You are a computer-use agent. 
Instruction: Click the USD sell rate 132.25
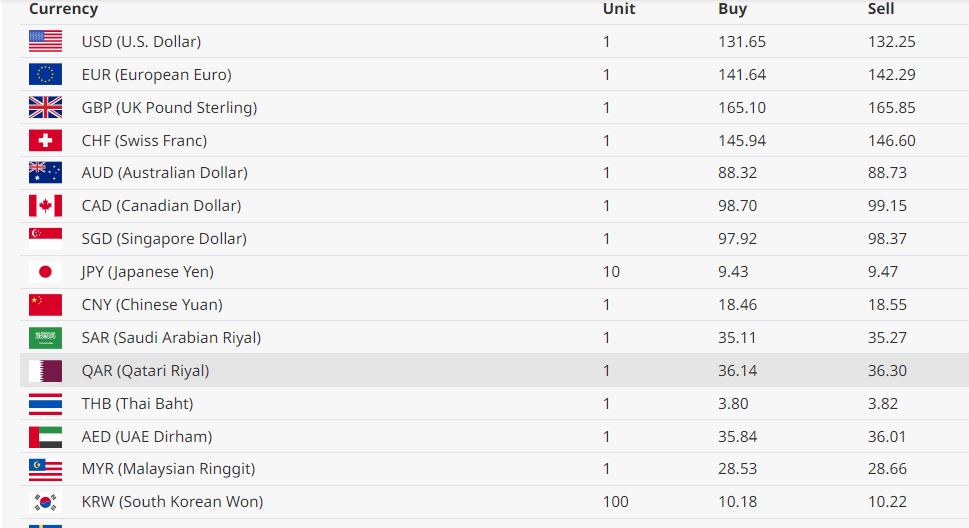pos(891,42)
